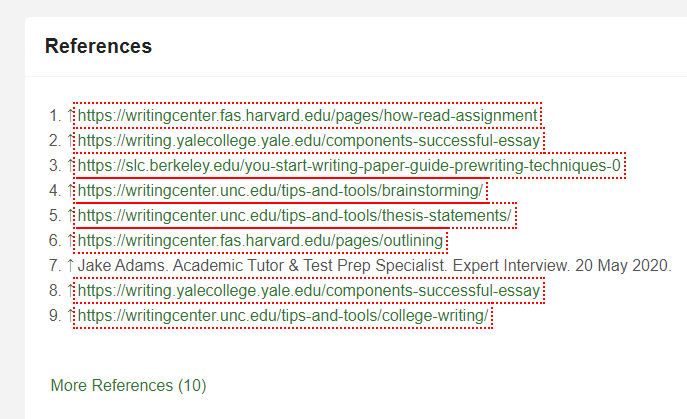This screenshot has height=419, width=687.
Task: Visit the UNC brainstorming link
Action: pos(280,191)
